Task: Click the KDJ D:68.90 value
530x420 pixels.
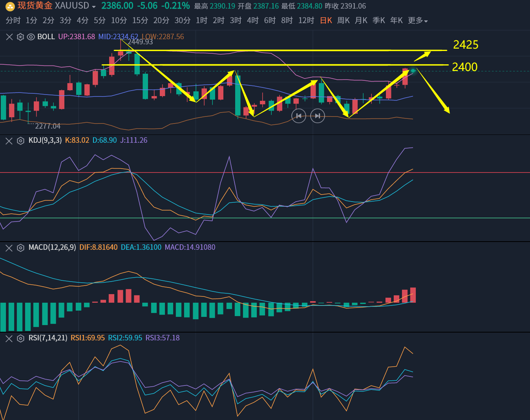Action: click(104, 140)
